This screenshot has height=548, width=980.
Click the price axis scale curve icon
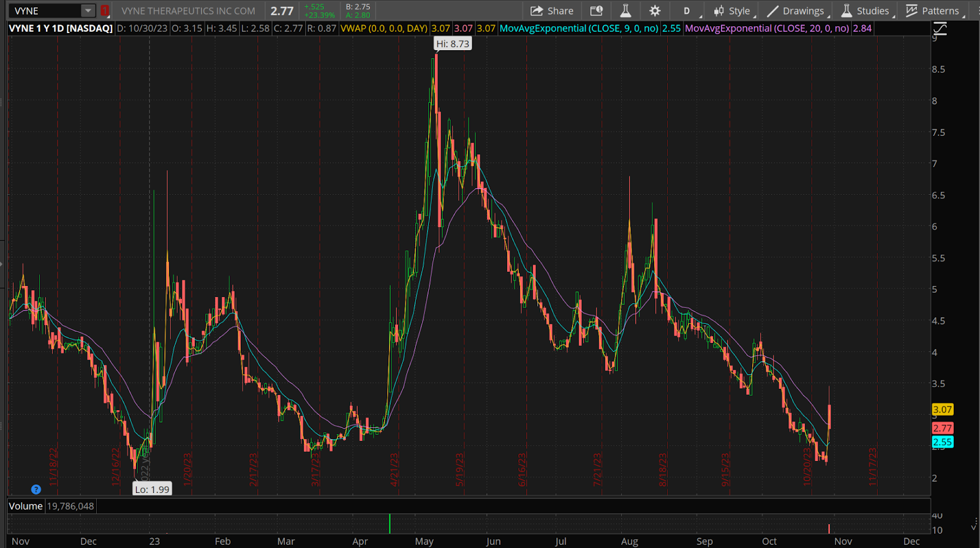[x=940, y=29]
